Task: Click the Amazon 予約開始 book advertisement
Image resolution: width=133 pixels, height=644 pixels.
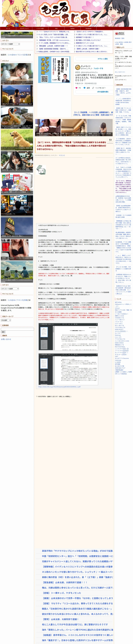Action: tap(54, 70)
